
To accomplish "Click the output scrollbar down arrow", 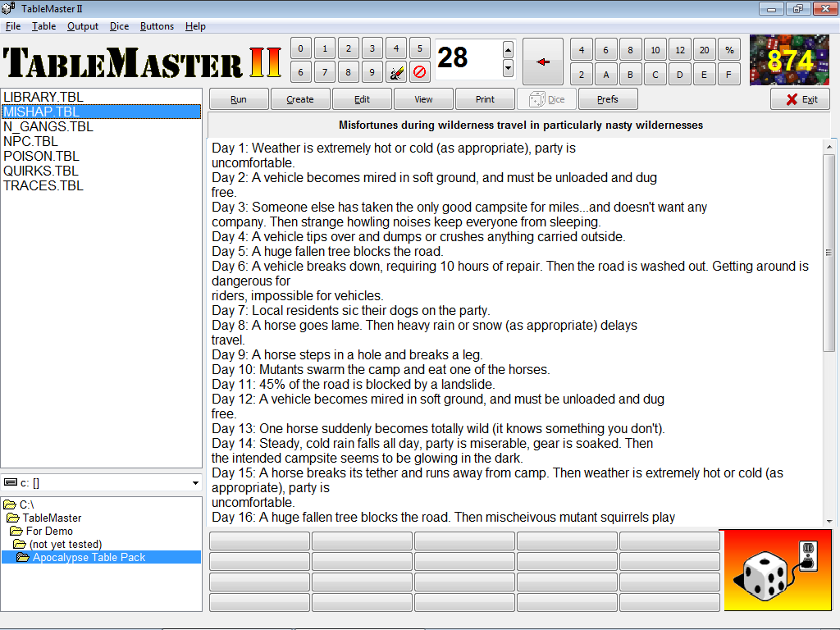I will click(829, 521).
